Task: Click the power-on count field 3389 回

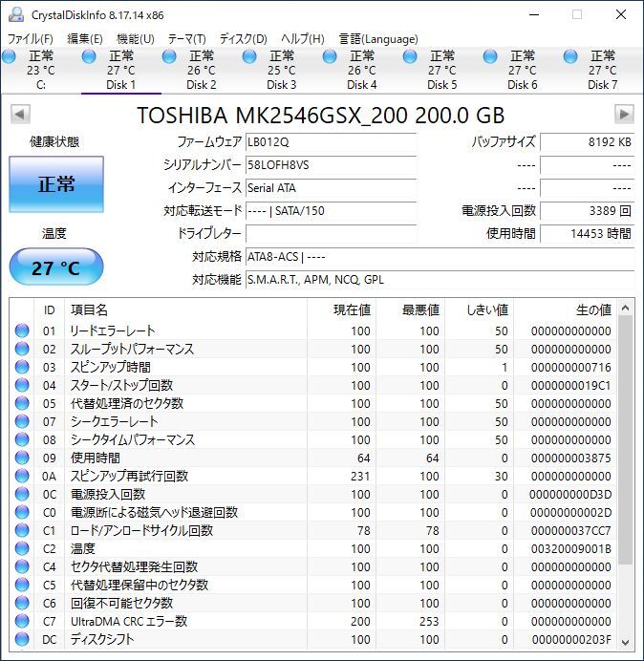Action: (x=587, y=211)
